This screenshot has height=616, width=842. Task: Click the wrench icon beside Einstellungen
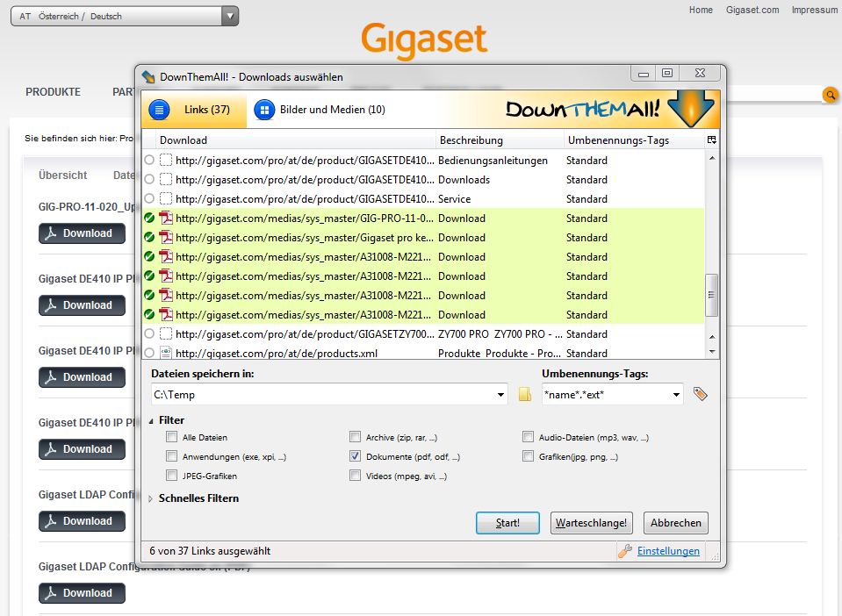coord(624,551)
